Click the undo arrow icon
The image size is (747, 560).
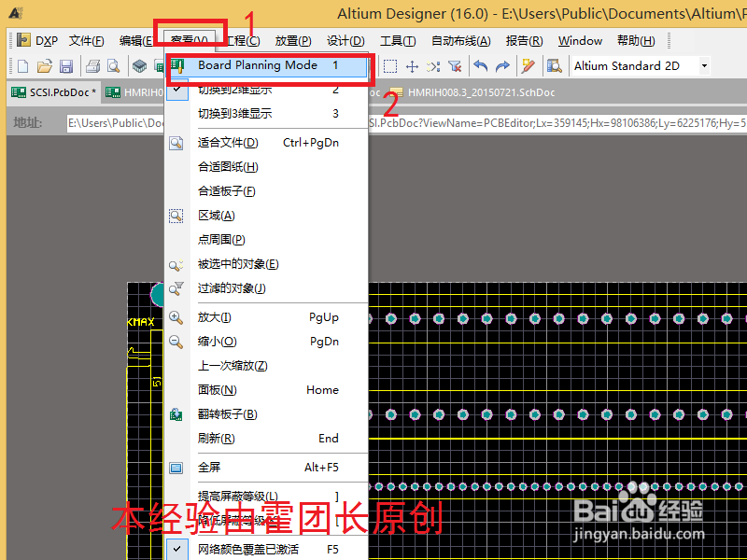[481, 66]
